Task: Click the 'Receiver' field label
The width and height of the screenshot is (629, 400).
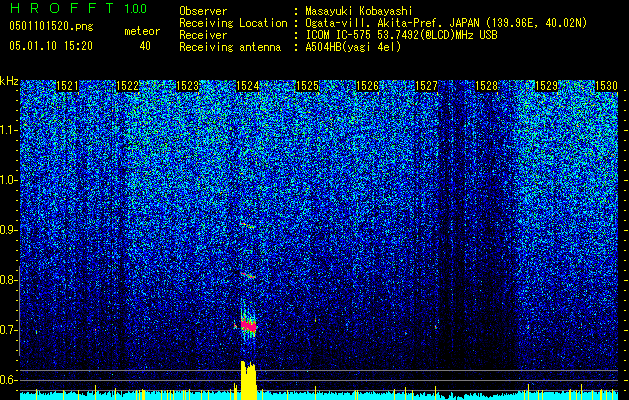Action: click(203, 35)
